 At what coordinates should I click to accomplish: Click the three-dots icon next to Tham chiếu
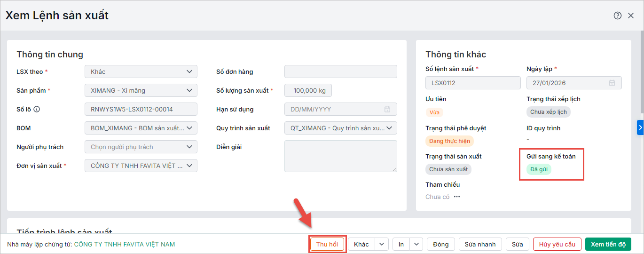[457, 197]
